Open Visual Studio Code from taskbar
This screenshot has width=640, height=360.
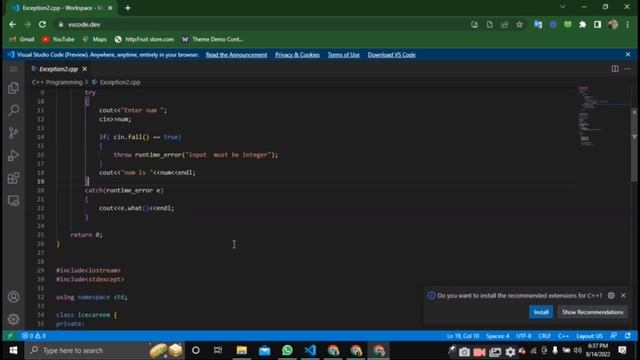coord(310,350)
